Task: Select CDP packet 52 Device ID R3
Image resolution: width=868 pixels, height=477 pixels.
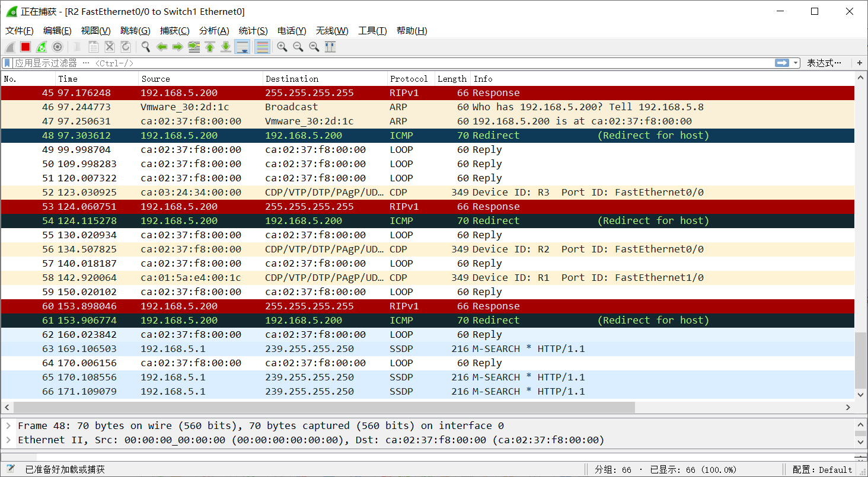Action: click(x=427, y=193)
